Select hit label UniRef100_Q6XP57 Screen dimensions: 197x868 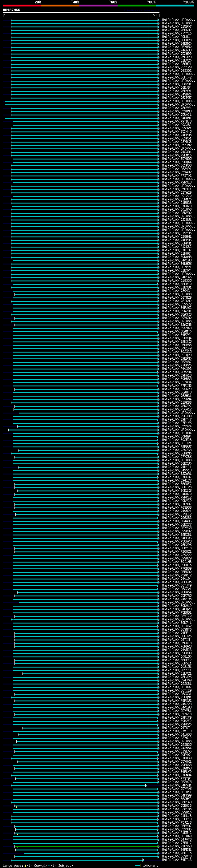[176, 98]
